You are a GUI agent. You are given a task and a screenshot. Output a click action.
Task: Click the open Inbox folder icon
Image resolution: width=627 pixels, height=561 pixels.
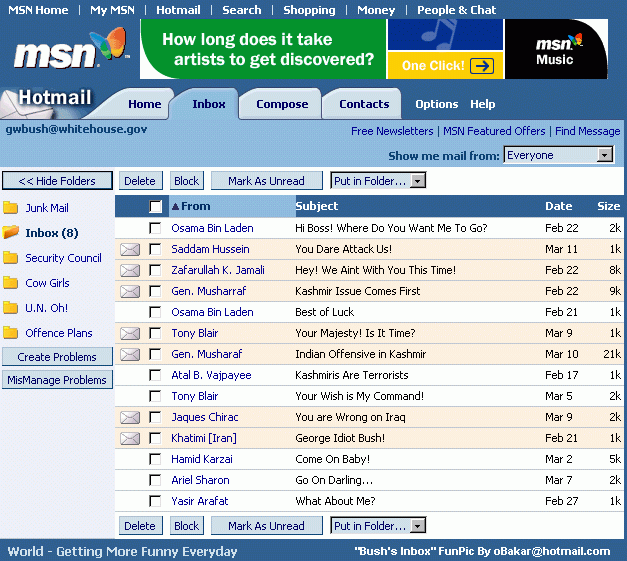pos(10,232)
